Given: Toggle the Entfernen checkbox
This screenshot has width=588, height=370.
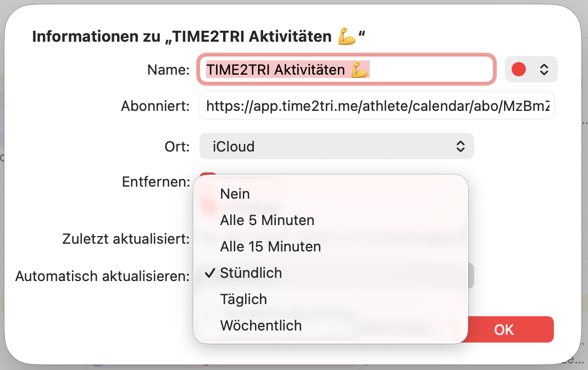Looking at the screenshot, I should pos(207,177).
